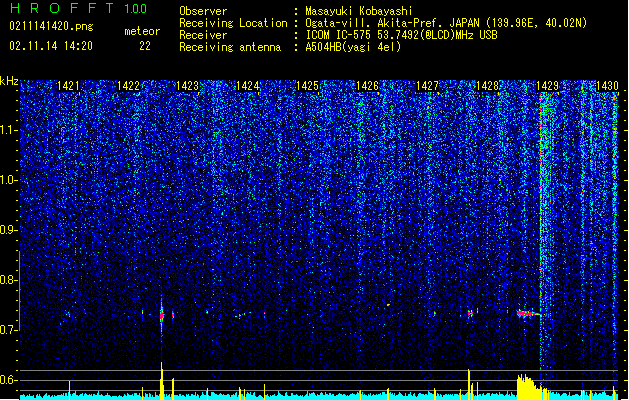This screenshot has height=400, width=629.
Task: Click the timestamp 02.11.14 14:20
Action: pyautogui.click(x=51, y=46)
